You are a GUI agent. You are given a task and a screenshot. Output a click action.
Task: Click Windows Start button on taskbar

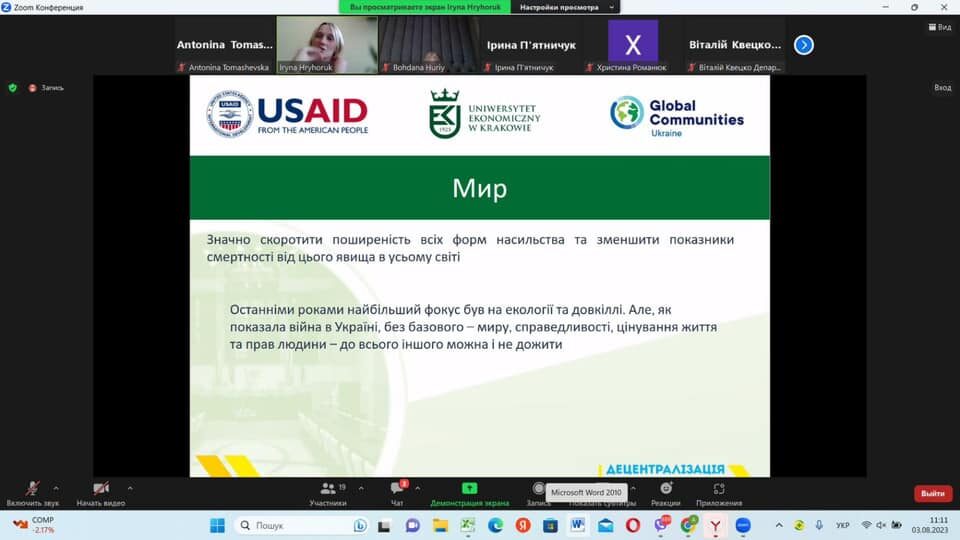[218, 525]
